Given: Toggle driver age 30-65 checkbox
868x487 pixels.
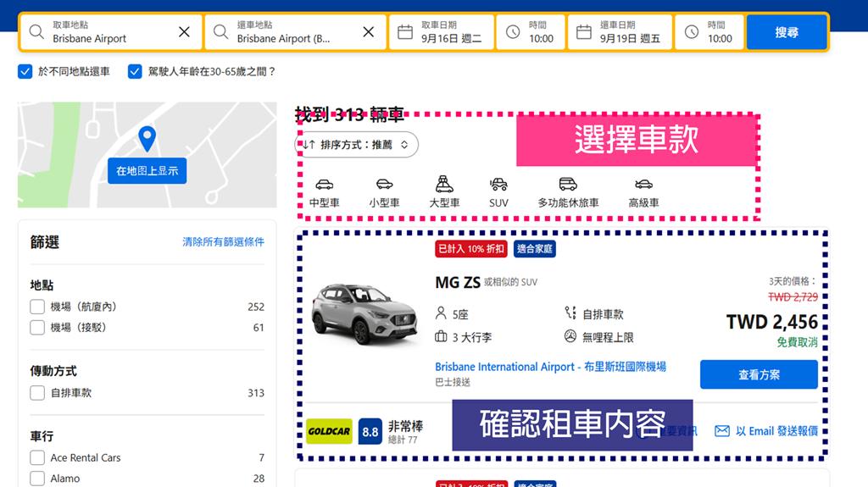Looking at the screenshot, I should (135, 71).
